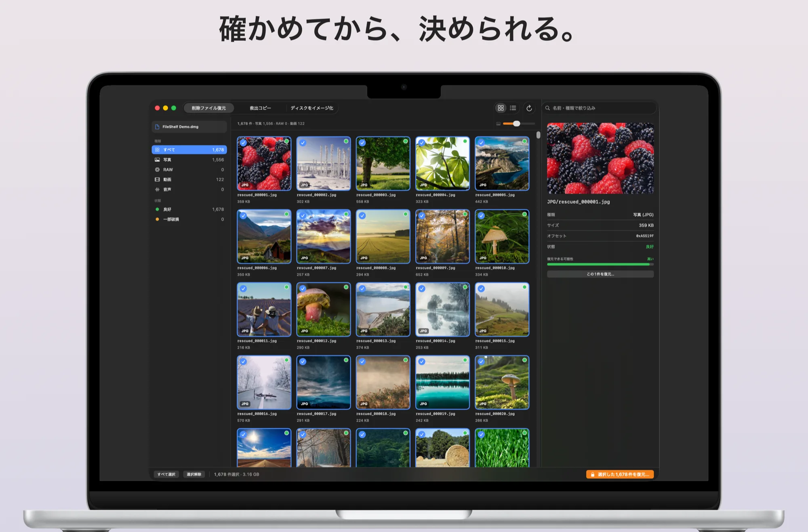Viewport: 808px width, 532px height.
Task: Click the RAW aperture icon in sidebar
Action: pyautogui.click(x=157, y=170)
